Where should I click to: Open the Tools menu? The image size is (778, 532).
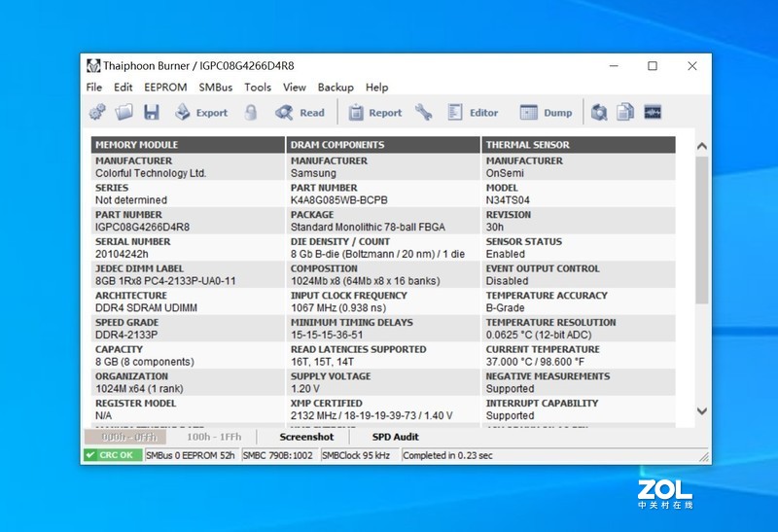click(258, 88)
